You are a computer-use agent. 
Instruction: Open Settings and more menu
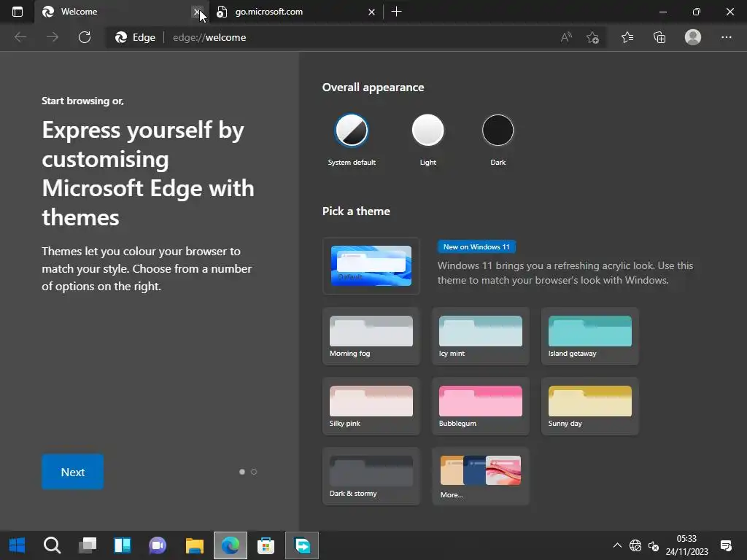[726, 37]
